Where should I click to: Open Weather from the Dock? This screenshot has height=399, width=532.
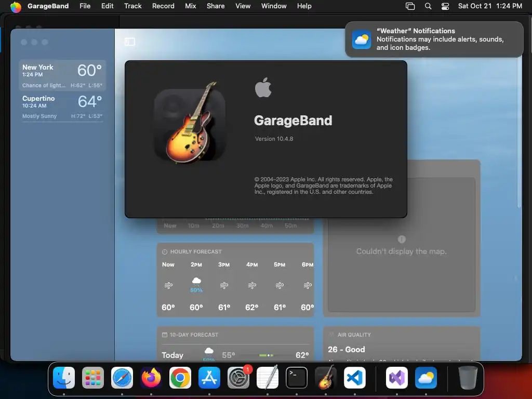426,378
